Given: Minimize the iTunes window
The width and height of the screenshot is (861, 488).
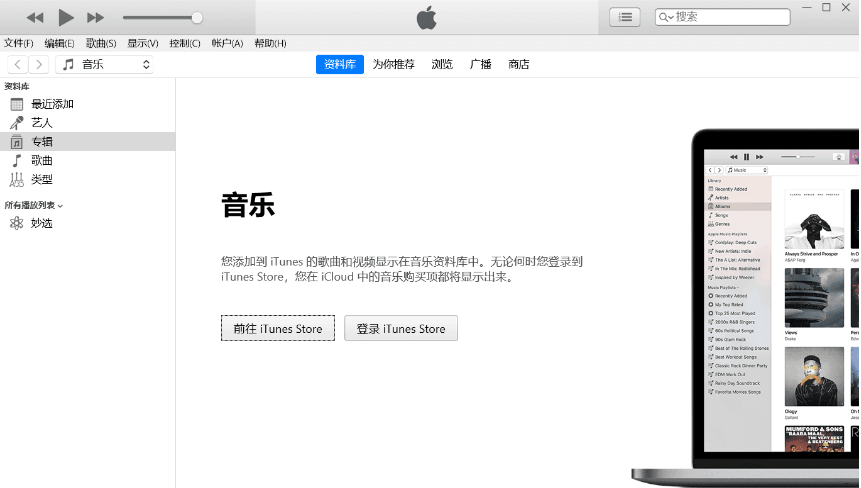Looking at the screenshot, I should tap(807, 7).
